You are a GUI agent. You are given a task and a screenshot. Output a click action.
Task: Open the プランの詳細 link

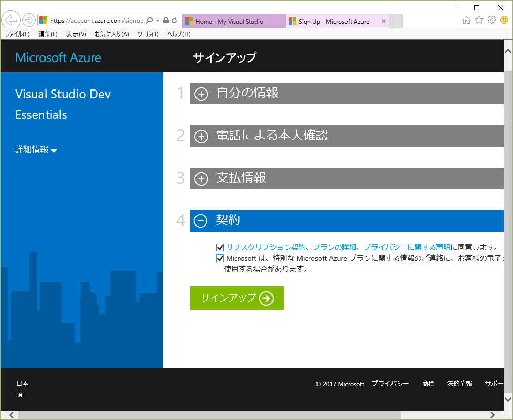[334, 247]
